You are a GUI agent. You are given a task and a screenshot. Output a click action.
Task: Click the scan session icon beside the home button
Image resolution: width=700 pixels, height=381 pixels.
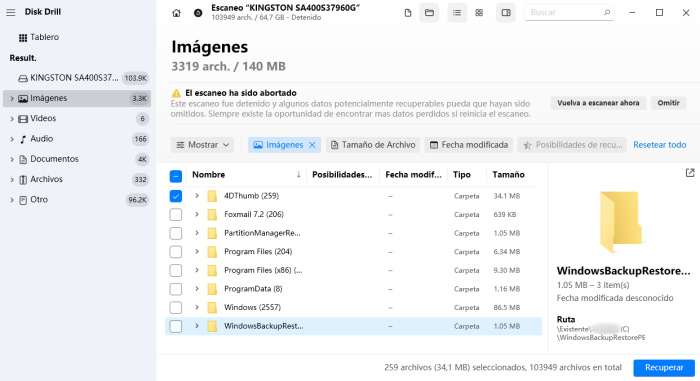coord(198,13)
